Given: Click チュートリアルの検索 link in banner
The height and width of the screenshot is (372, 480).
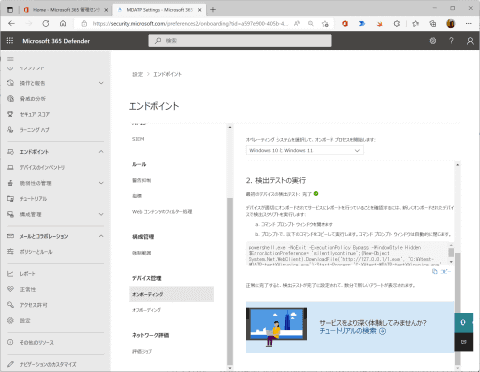Looking at the screenshot, I should pos(352,331).
